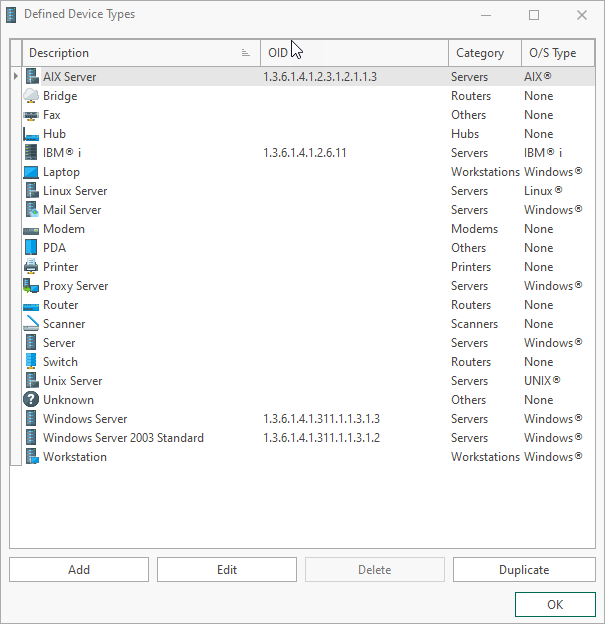Click the Bridge cloud icon
This screenshot has height=624, width=605.
coord(31,96)
